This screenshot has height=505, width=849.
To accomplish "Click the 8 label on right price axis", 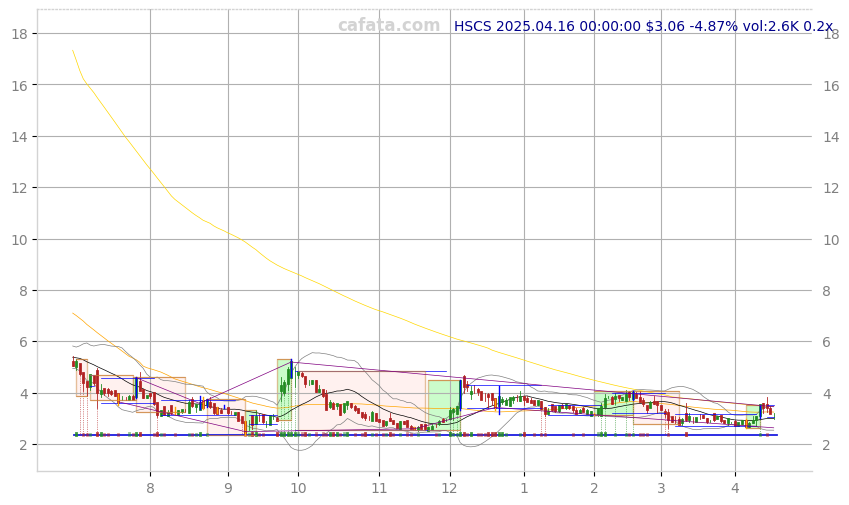I will [x=827, y=291].
